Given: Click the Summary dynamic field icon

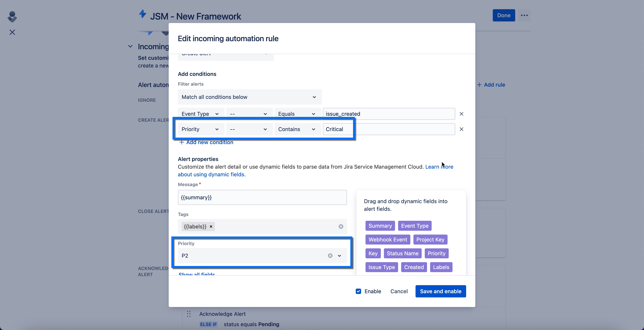Looking at the screenshot, I should (380, 226).
